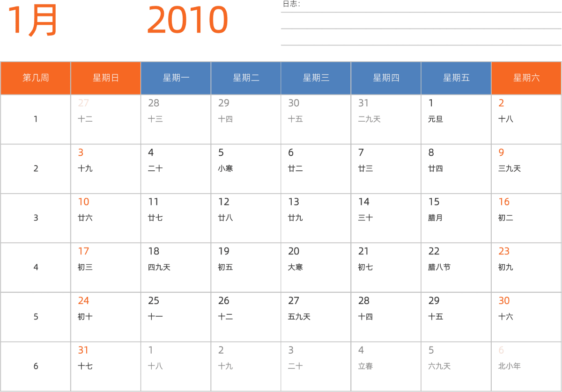Image resolution: width=562 pixels, height=392 pixels.
Task: Select the 星期六 column header
Action: pyautogui.click(x=526, y=78)
